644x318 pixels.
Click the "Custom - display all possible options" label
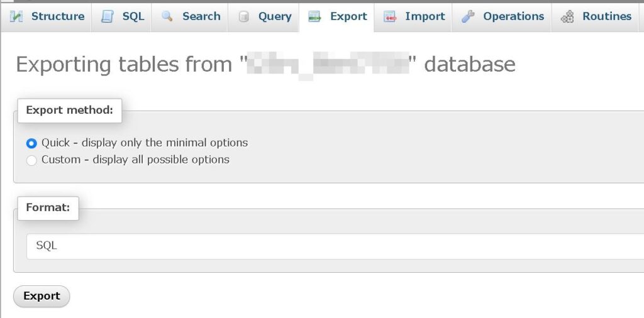coord(135,160)
